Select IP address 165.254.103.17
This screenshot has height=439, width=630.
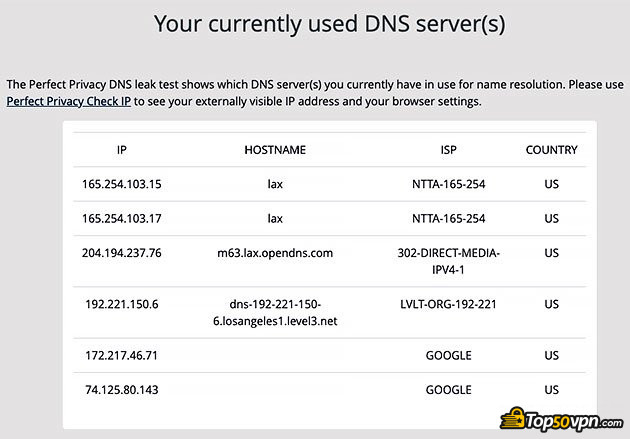pyautogui.click(x=122, y=218)
